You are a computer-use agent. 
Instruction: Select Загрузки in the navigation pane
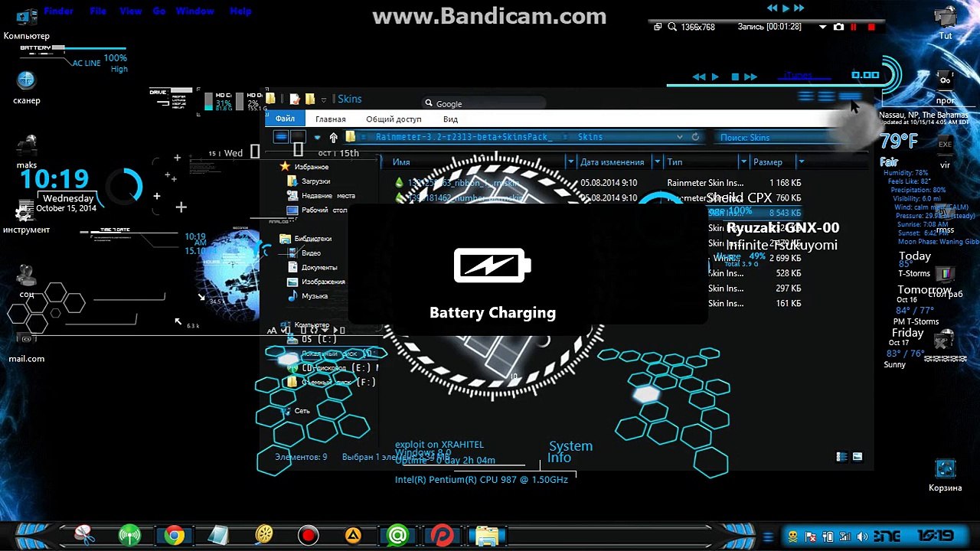coord(315,181)
